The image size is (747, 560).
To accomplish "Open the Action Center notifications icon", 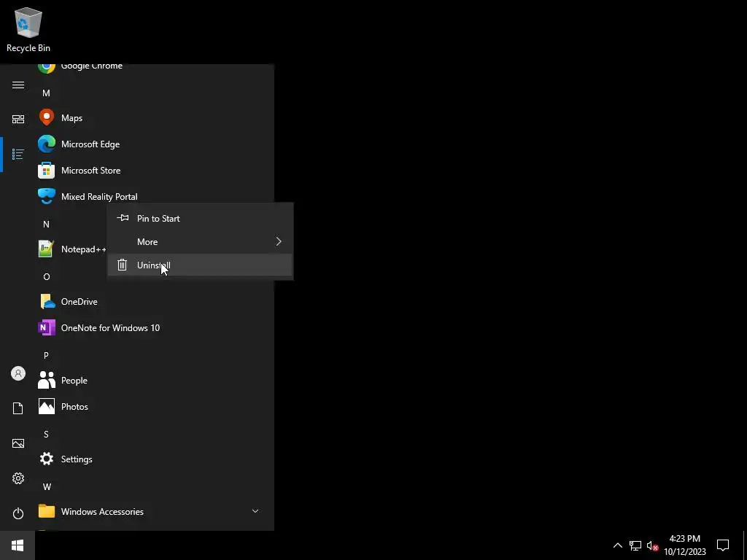I will [723, 545].
